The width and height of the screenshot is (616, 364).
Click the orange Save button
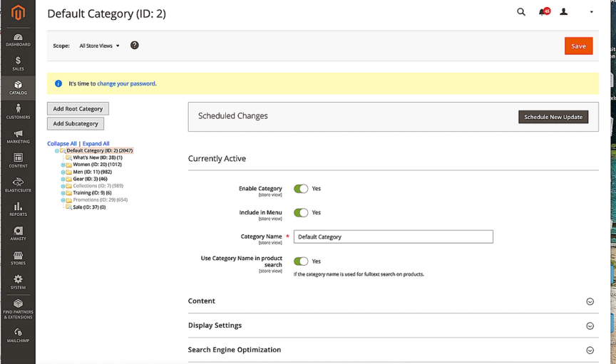tap(578, 46)
